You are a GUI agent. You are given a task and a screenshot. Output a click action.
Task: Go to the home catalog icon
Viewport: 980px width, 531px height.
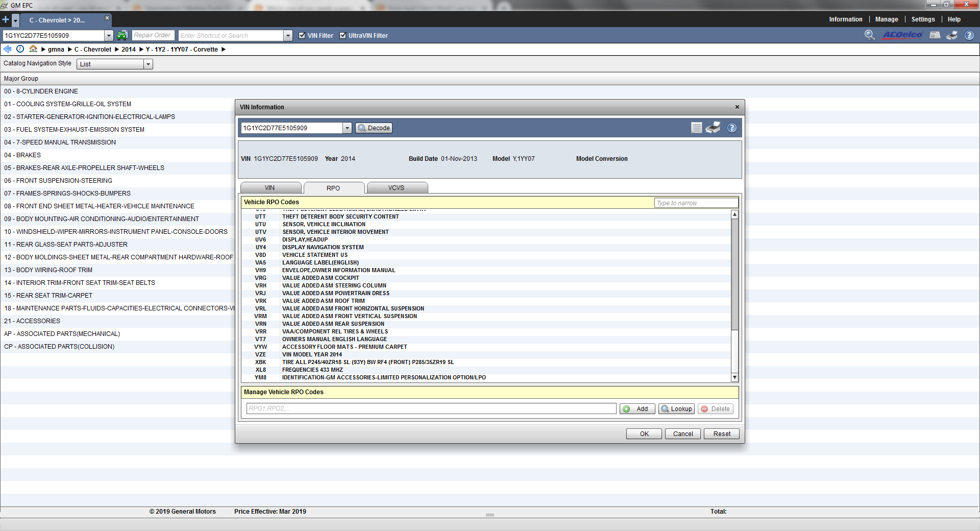(33, 49)
